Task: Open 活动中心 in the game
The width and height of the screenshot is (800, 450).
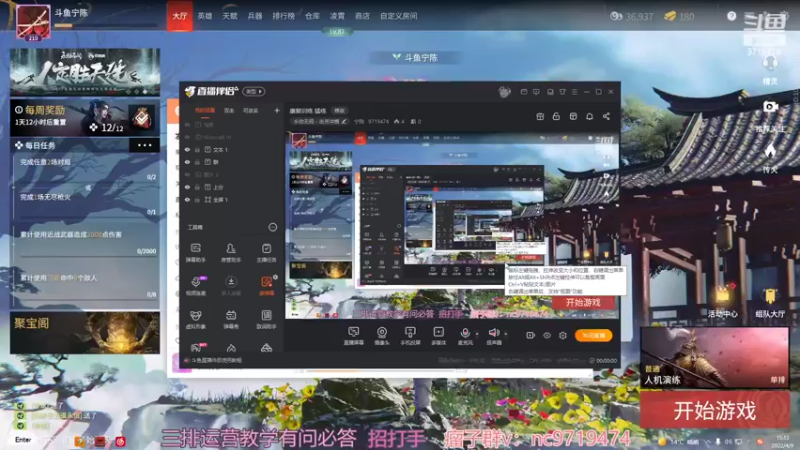Action: coord(722,302)
